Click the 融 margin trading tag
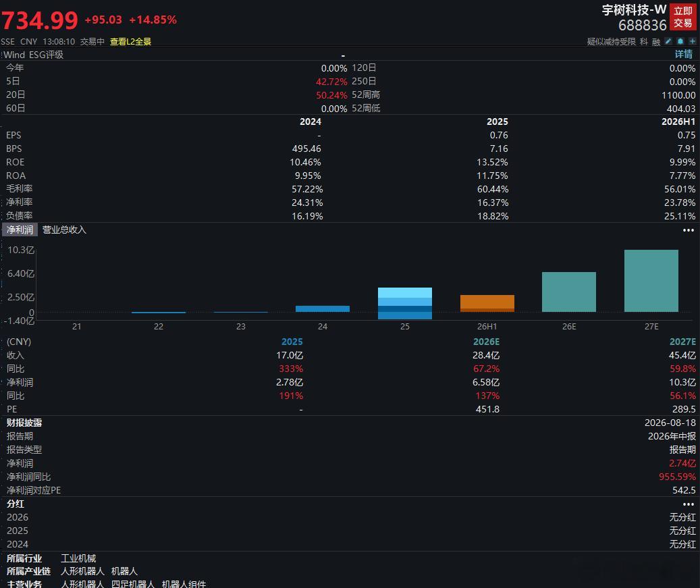This screenshot has width=700, height=588. click(x=656, y=42)
